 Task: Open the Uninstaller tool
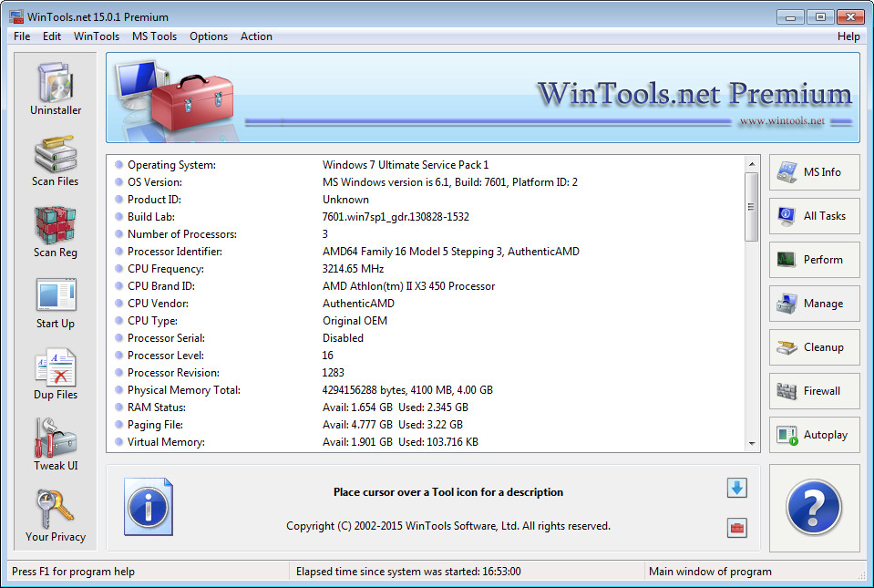pos(56,89)
